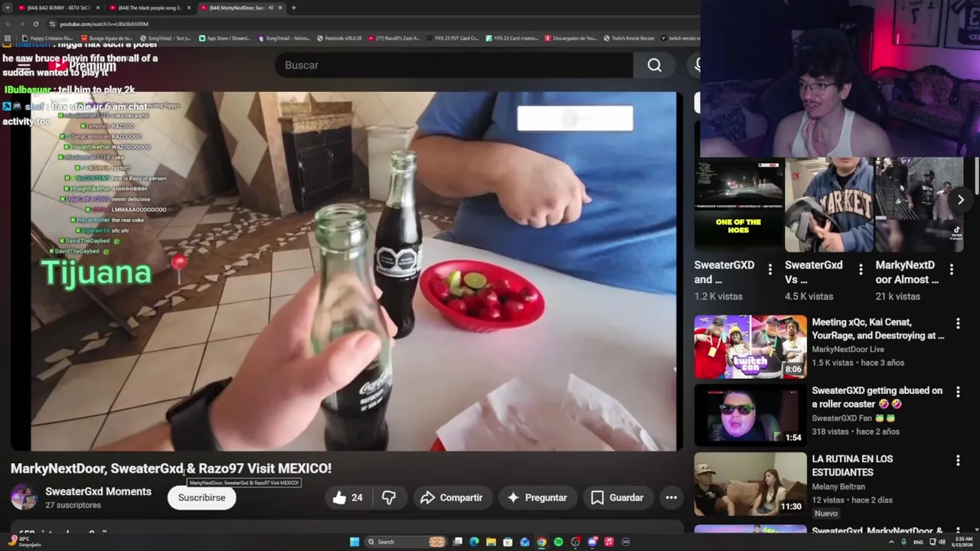Open SweaterGxd Moments channel name link

[98, 491]
